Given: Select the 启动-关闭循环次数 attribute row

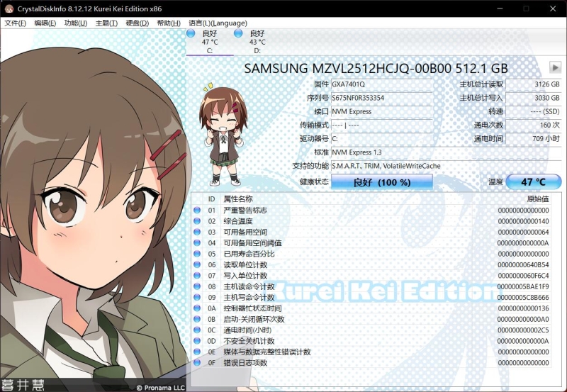Looking at the screenshot, I should [371, 319].
